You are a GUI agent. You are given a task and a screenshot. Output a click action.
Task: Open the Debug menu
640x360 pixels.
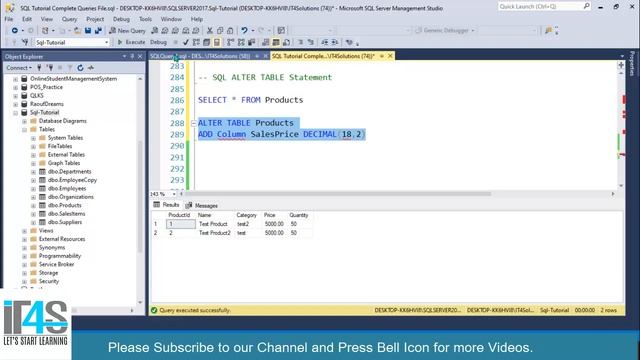pos(121,19)
